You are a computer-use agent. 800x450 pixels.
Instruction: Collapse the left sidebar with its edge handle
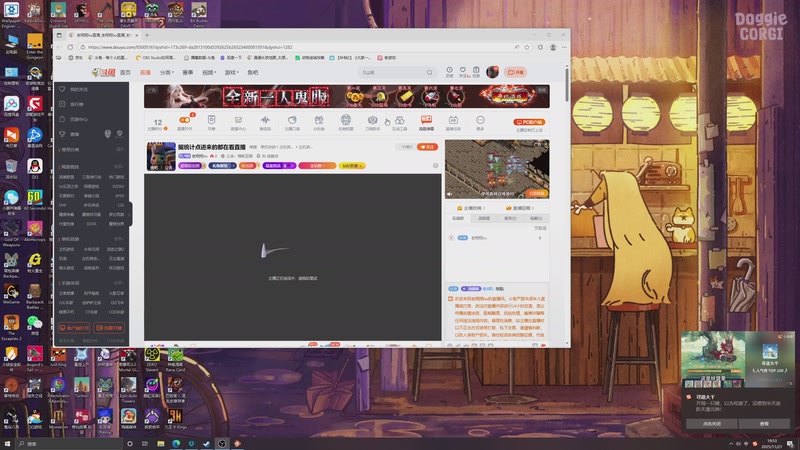pyautogui.click(x=131, y=214)
